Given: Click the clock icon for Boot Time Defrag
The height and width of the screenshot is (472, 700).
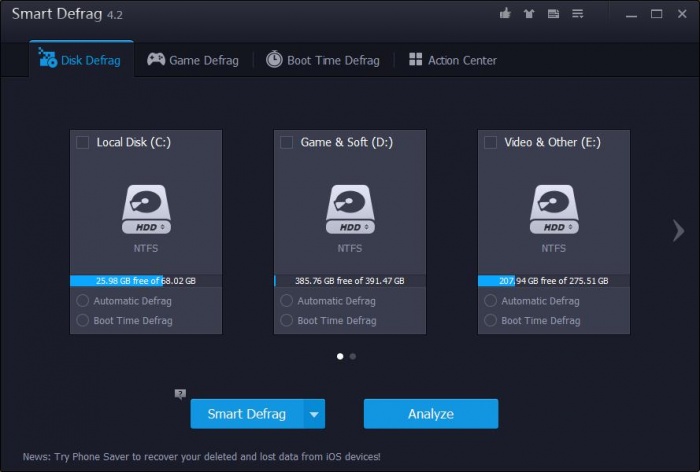Looking at the screenshot, I should pyautogui.click(x=274, y=59).
